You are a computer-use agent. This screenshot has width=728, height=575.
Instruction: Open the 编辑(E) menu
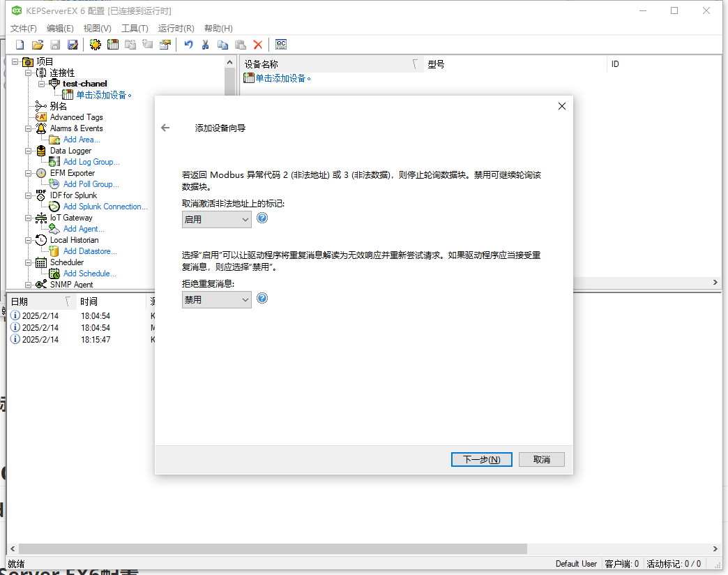point(60,29)
